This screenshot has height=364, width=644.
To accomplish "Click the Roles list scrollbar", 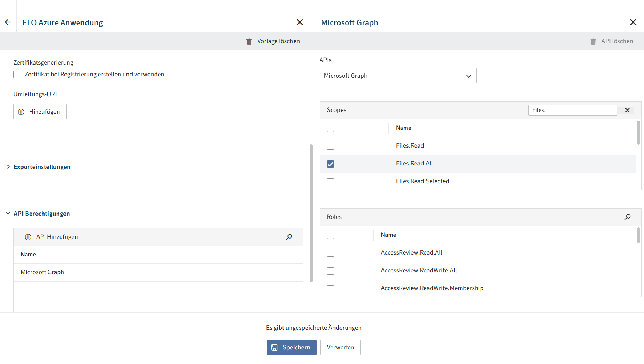I will pyautogui.click(x=638, y=235).
